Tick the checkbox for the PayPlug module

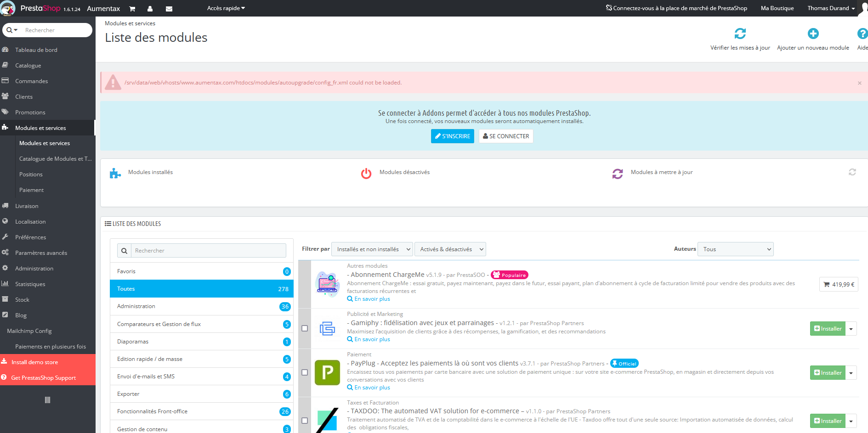point(305,372)
